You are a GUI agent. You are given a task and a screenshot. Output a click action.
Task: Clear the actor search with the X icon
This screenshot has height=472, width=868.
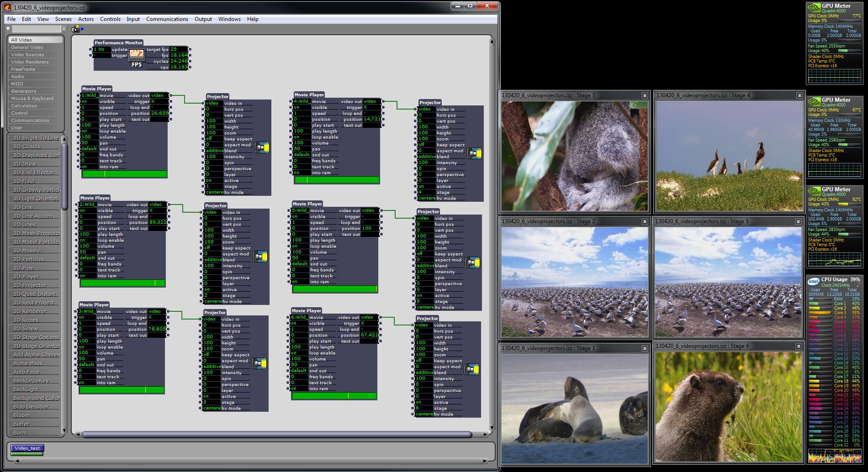click(64, 29)
